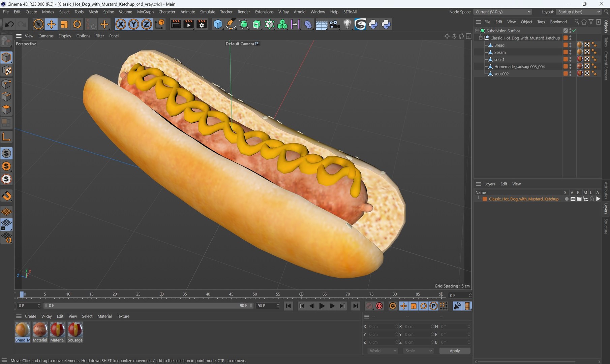
Task: Open the Layout dropdown
Action: tap(579, 12)
